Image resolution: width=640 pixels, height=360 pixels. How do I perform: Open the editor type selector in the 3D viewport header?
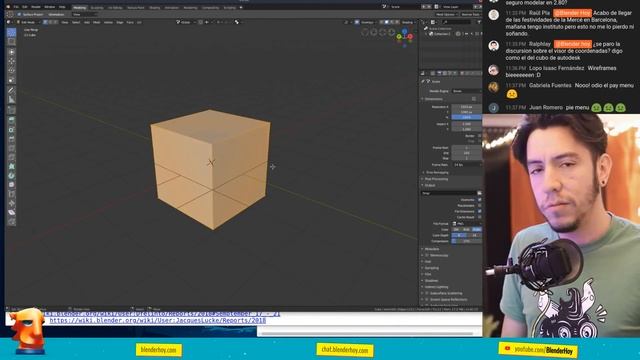tap(10, 22)
